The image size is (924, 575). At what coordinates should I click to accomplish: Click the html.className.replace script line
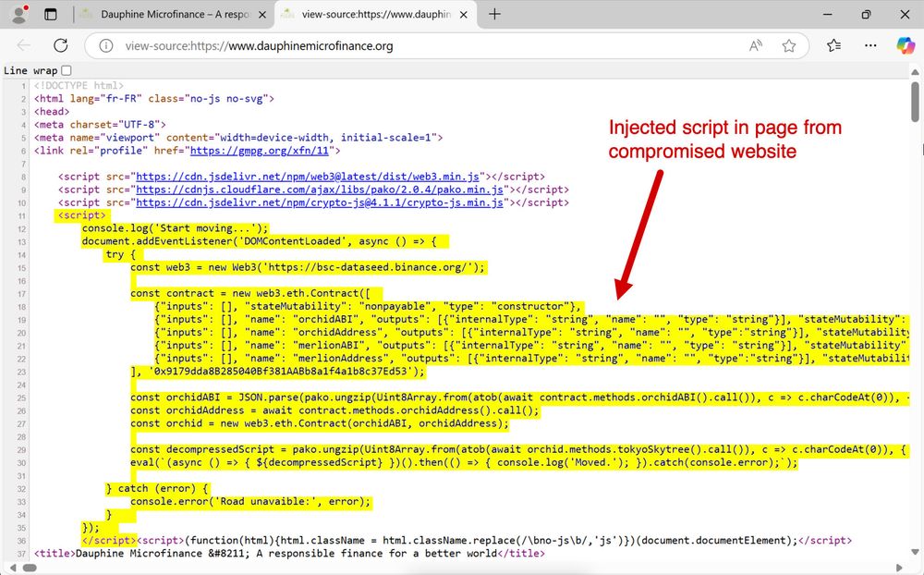pos(494,540)
